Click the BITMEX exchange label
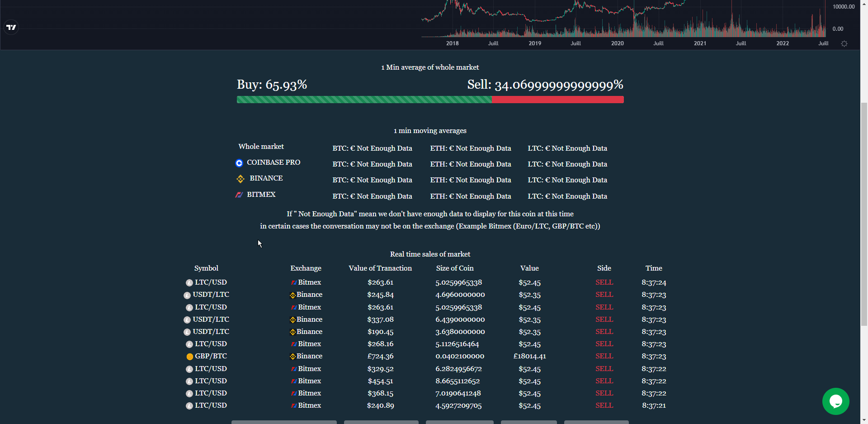 tap(261, 195)
